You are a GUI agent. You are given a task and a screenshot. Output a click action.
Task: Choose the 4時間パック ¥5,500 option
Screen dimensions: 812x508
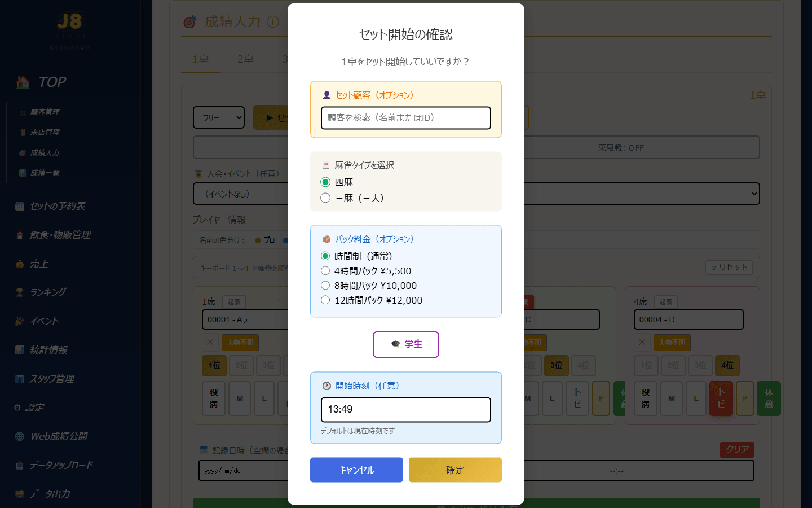[x=325, y=271]
